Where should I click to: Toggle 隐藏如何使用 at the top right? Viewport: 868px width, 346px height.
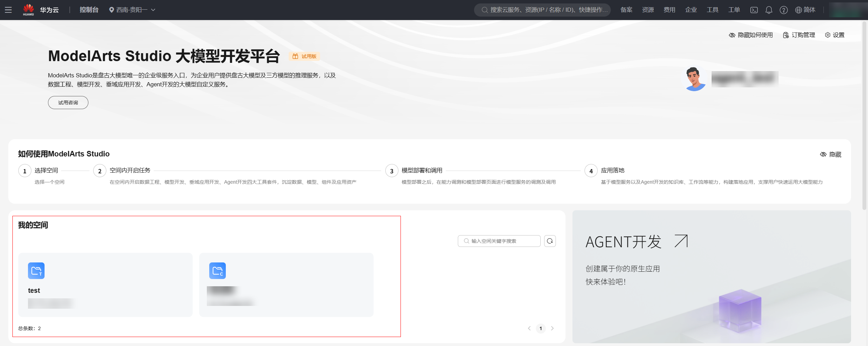(751, 35)
